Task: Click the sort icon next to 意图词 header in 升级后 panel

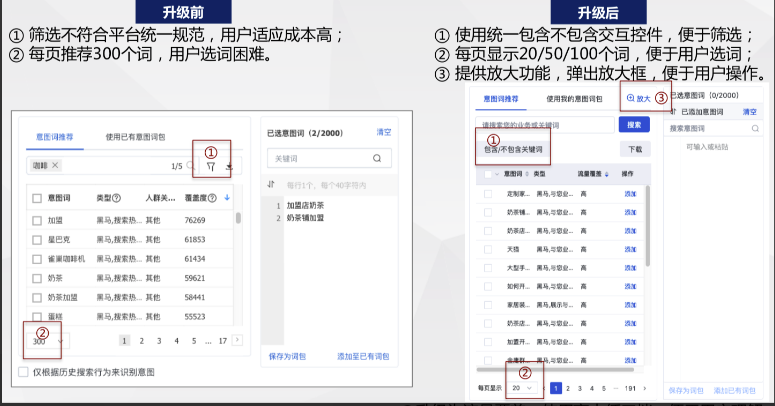Action: (x=527, y=174)
